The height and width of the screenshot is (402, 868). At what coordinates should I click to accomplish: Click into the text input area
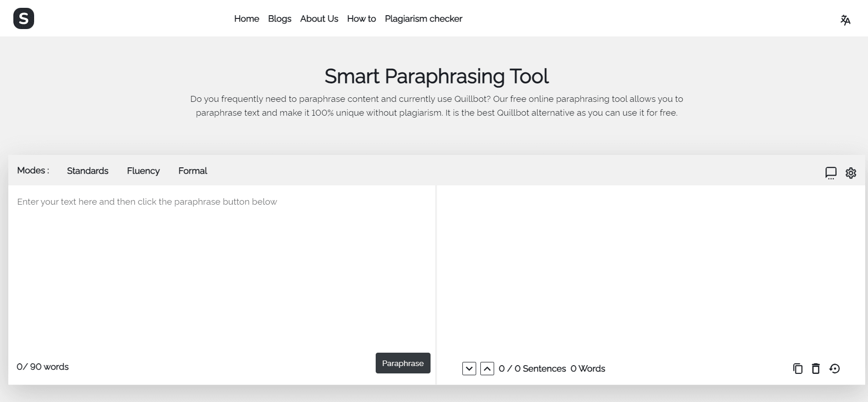click(x=221, y=267)
